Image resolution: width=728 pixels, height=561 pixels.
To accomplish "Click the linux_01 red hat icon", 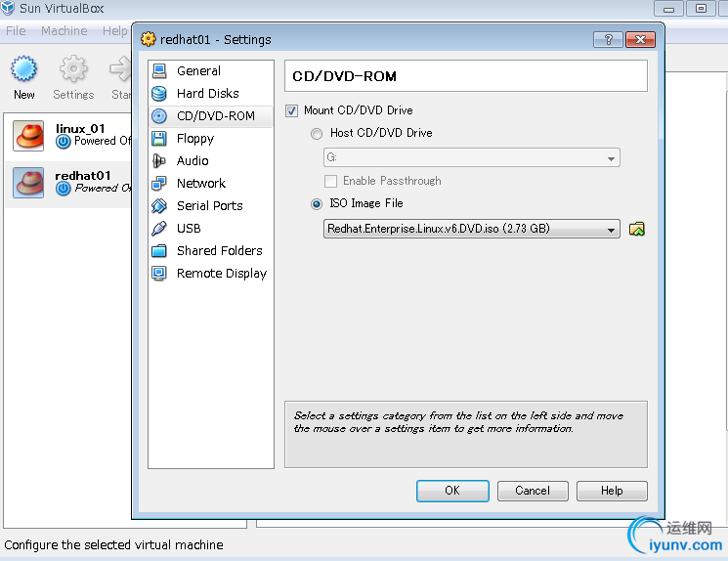I will [x=28, y=136].
